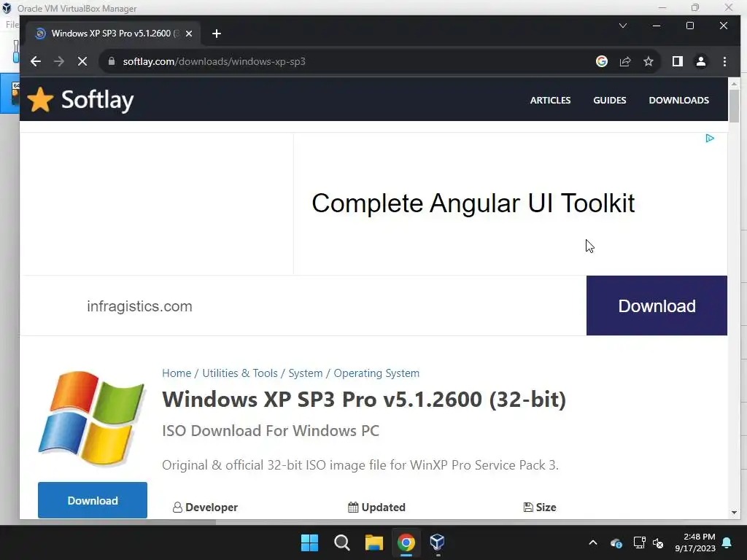Click the forward navigation arrow
747x560 pixels.
point(59,61)
